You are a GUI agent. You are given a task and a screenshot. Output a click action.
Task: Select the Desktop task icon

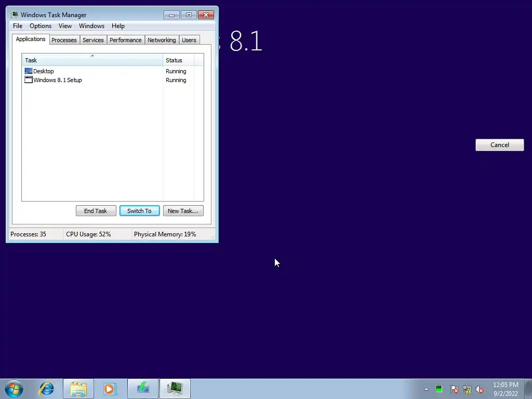coord(29,71)
